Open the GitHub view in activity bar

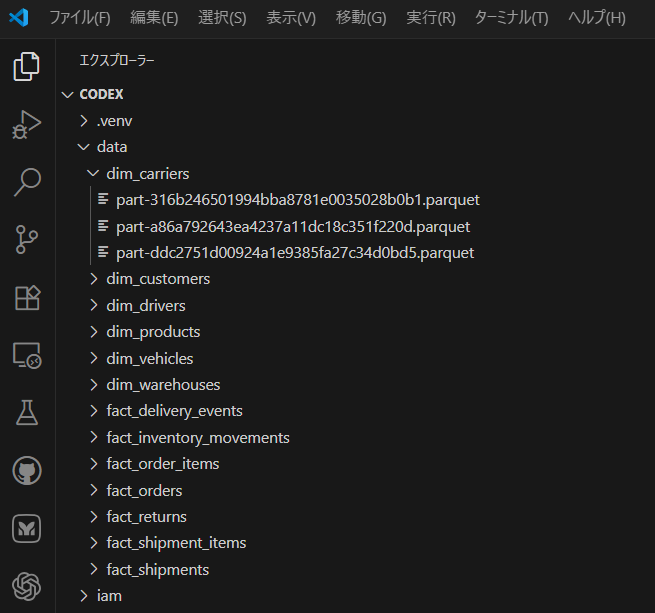click(x=27, y=471)
